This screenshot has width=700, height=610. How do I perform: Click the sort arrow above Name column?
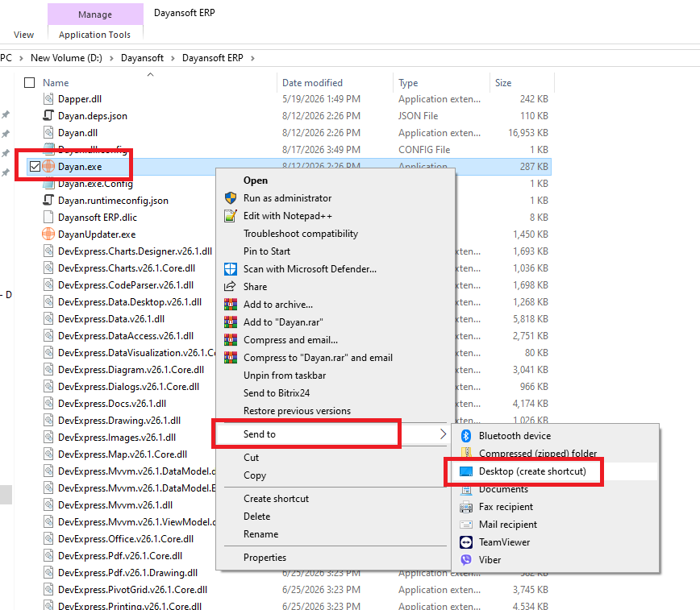tap(151, 74)
